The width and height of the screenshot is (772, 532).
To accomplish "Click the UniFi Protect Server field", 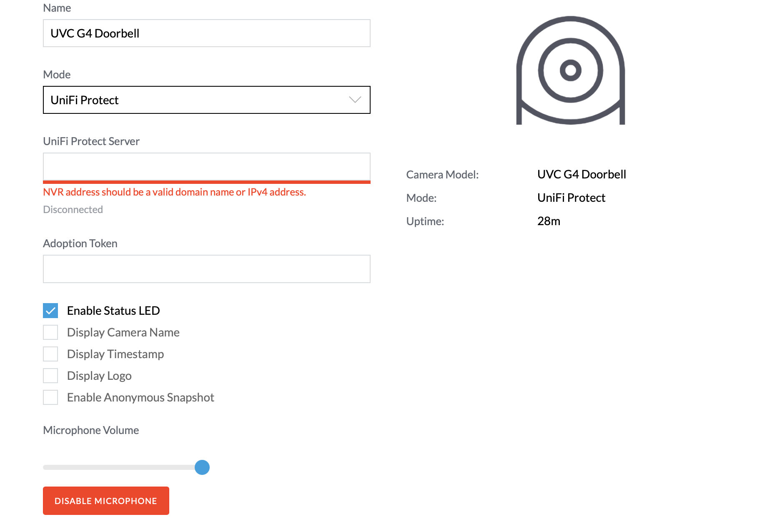I will (x=207, y=167).
